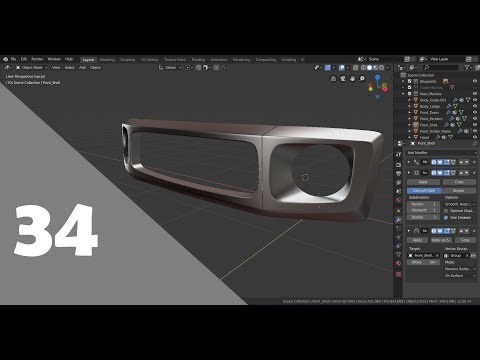Toggle camera view icon in viewport
Screen dimensions: 480x360
(x=343, y=79)
